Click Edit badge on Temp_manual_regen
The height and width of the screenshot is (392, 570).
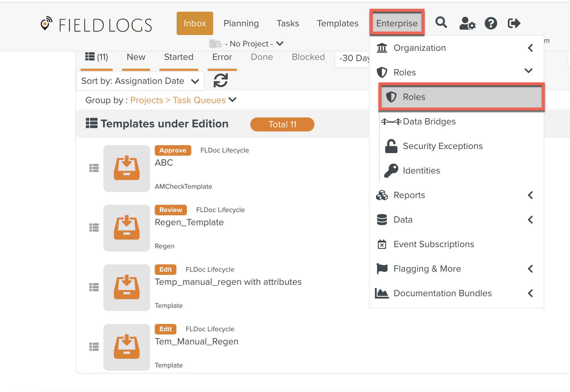pyautogui.click(x=166, y=270)
